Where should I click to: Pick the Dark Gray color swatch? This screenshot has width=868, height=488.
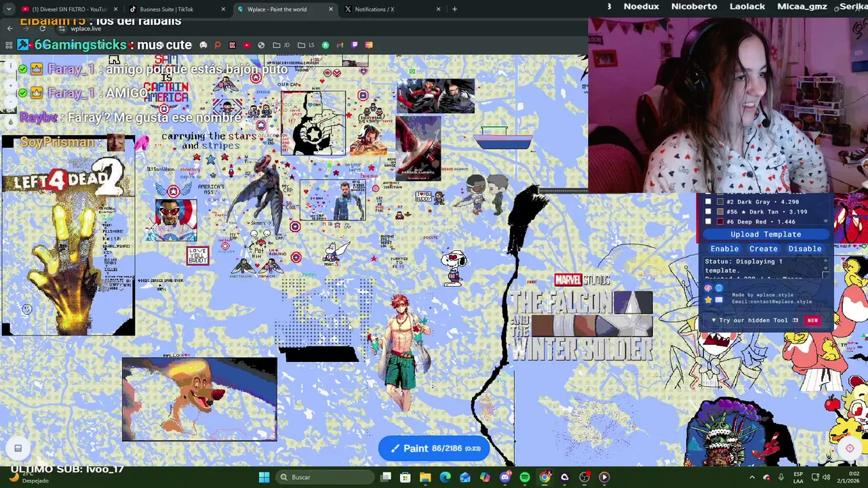(x=720, y=202)
